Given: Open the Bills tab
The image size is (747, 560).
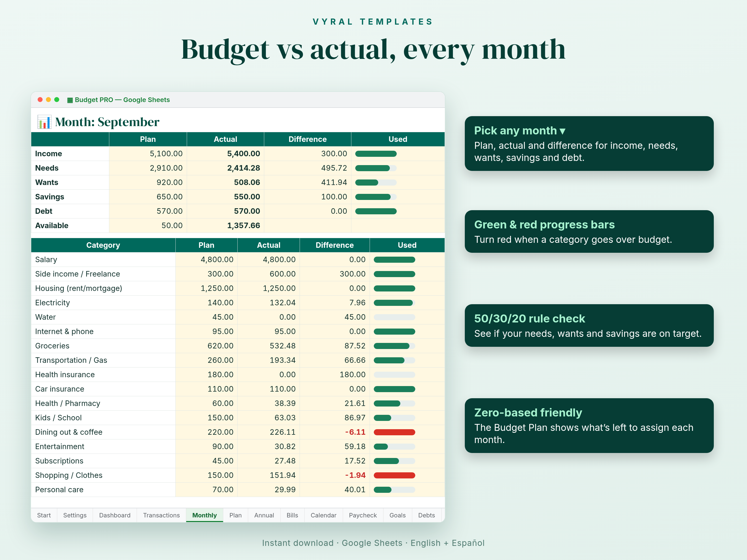Looking at the screenshot, I should [292, 515].
